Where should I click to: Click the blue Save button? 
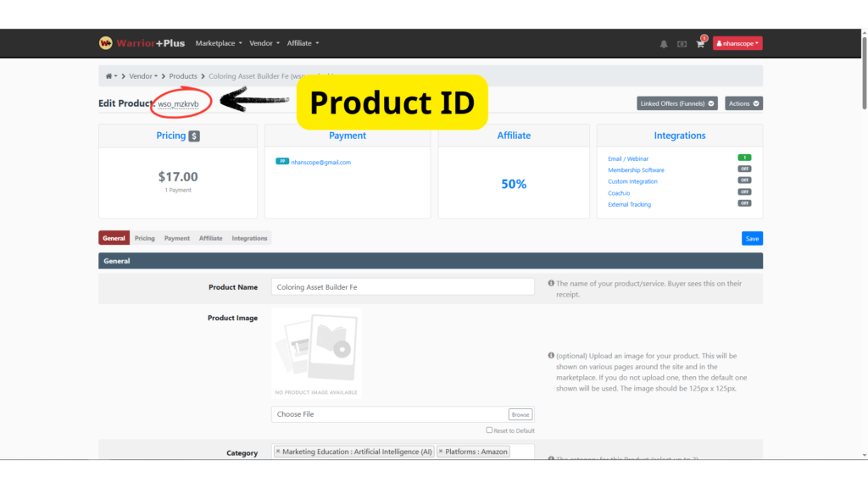coord(752,239)
